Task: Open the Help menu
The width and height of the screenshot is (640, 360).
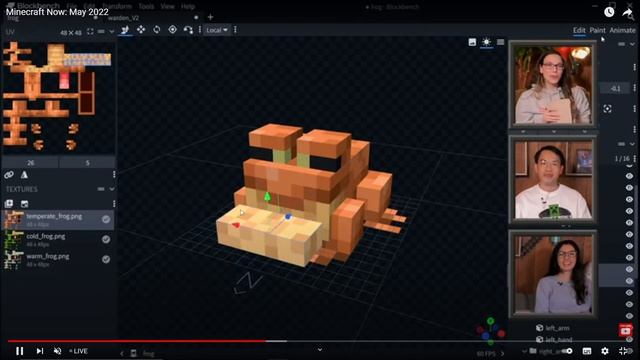Action: pos(188,6)
